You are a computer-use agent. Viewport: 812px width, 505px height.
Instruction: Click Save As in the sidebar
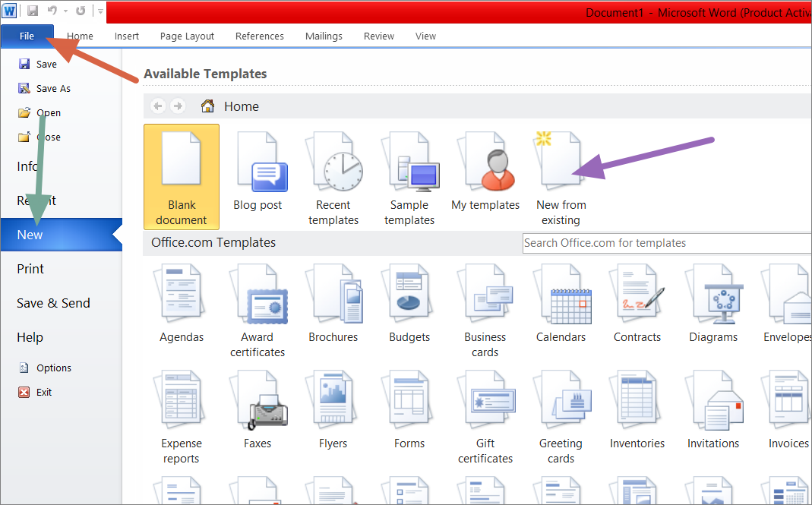tap(53, 89)
